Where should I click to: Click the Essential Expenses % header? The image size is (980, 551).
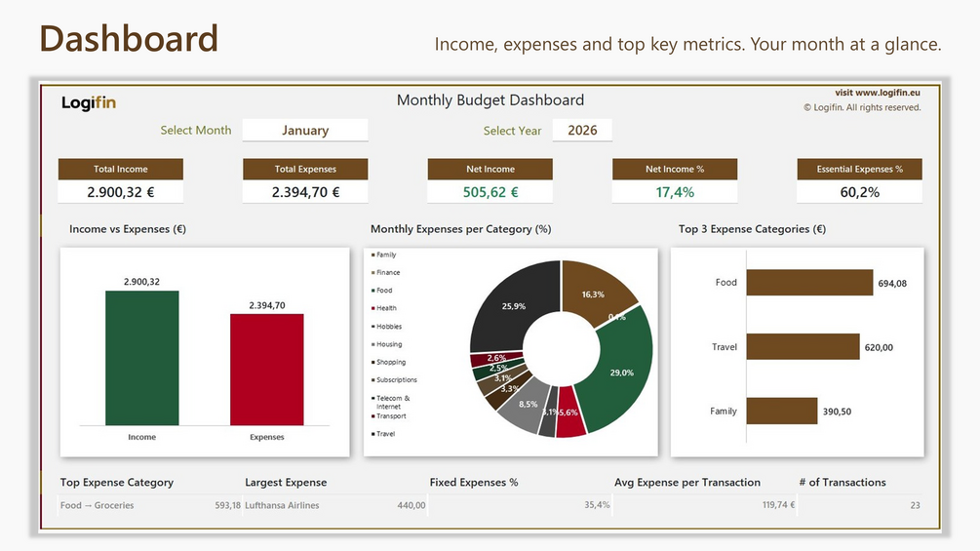tap(859, 169)
